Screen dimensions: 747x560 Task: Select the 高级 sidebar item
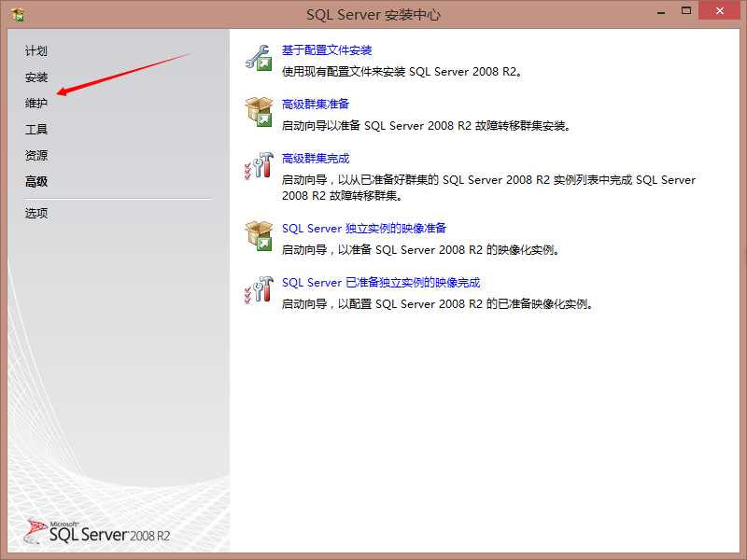click(36, 181)
